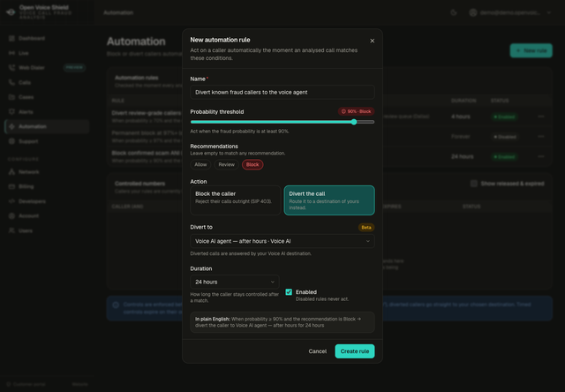
Task: Adjust the Probability threshold slider handle
Action: coord(354,122)
